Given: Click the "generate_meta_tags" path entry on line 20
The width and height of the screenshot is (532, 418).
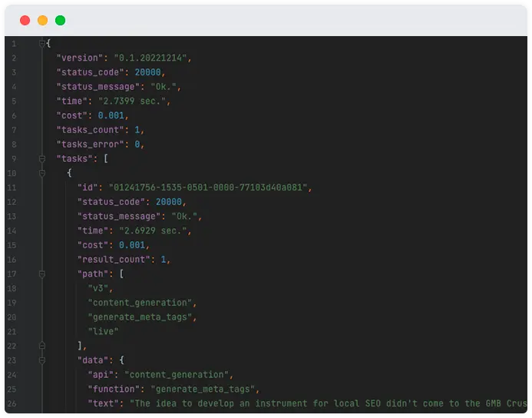Looking at the screenshot, I should coord(140,317).
